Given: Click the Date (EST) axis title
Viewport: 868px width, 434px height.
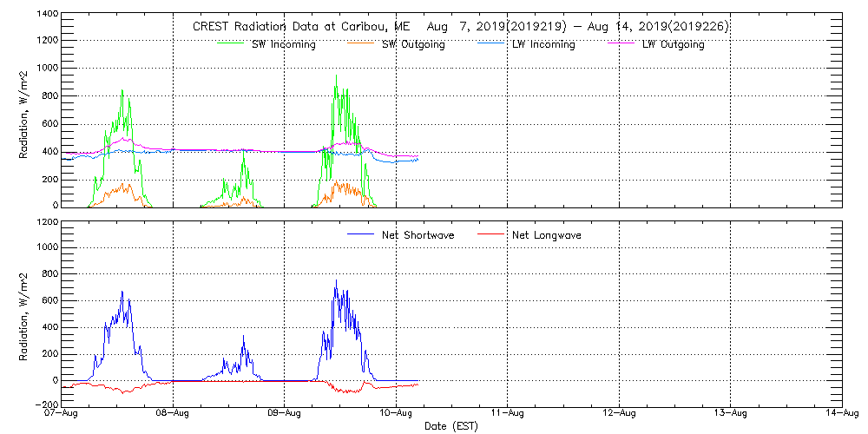Looking at the screenshot, I should click(x=451, y=426).
